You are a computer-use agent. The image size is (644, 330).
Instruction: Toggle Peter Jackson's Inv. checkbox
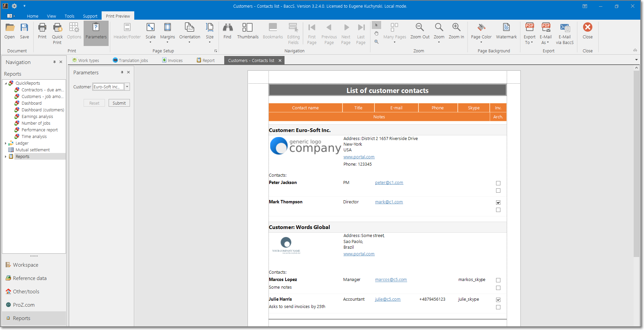(498, 183)
